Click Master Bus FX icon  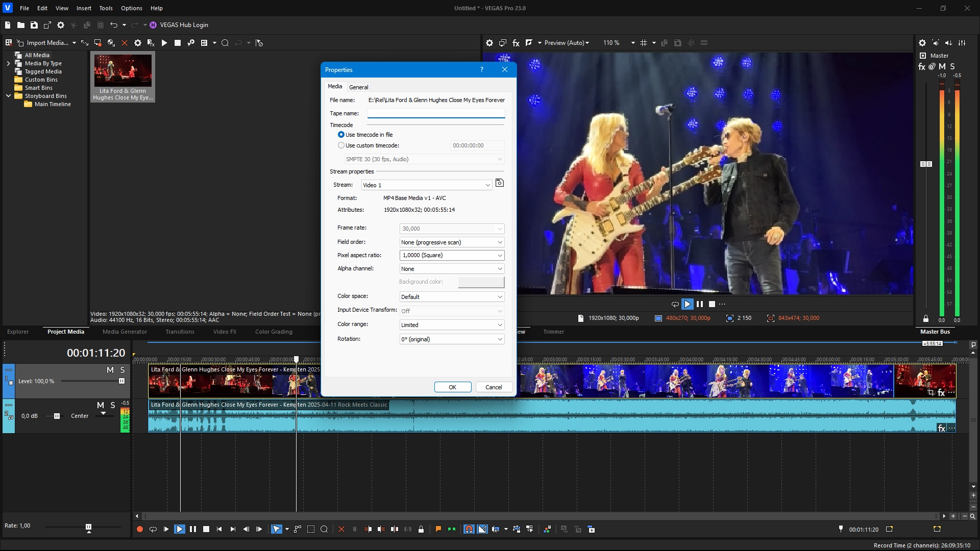coord(922,67)
